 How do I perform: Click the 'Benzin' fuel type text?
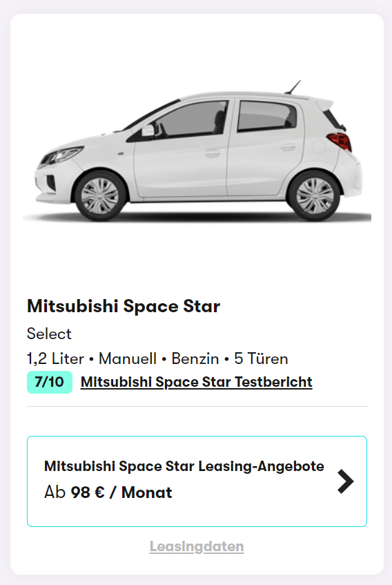pos(195,358)
